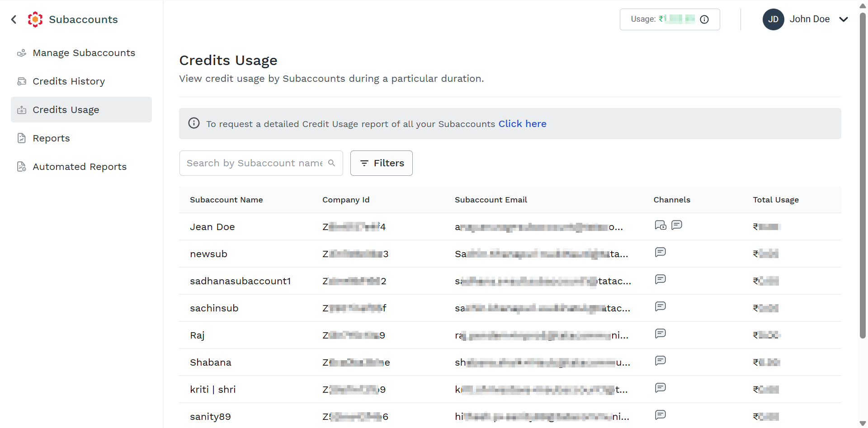
Task: Click the John Doe username
Action: (810, 19)
